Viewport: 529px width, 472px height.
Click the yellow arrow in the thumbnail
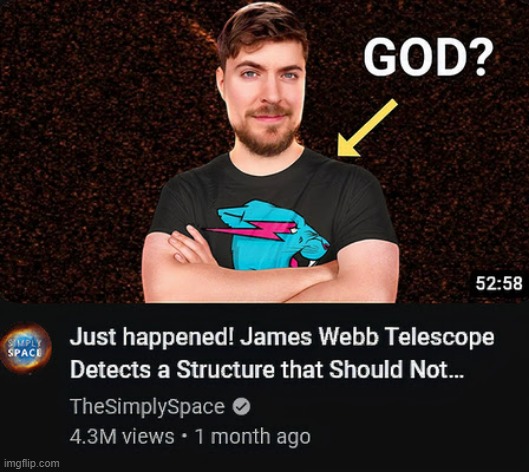366,129
